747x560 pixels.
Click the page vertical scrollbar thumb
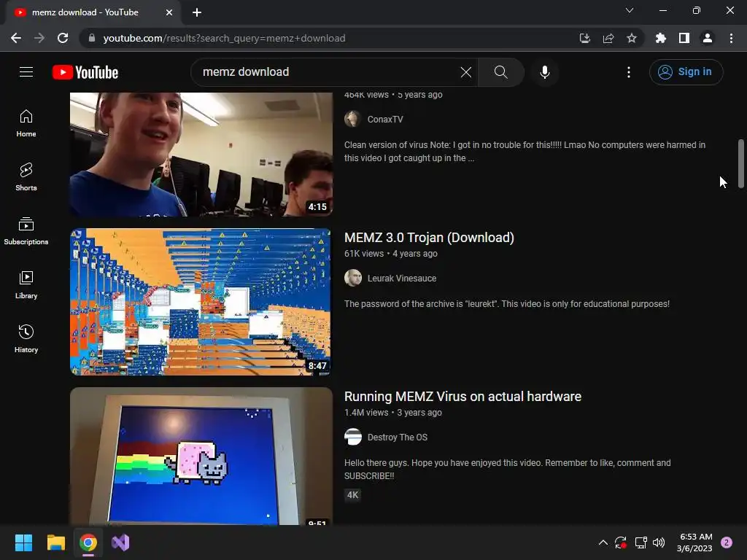741,164
